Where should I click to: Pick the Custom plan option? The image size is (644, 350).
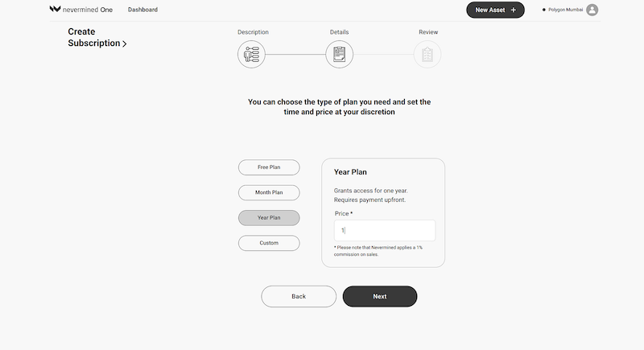click(x=269, y=243)
